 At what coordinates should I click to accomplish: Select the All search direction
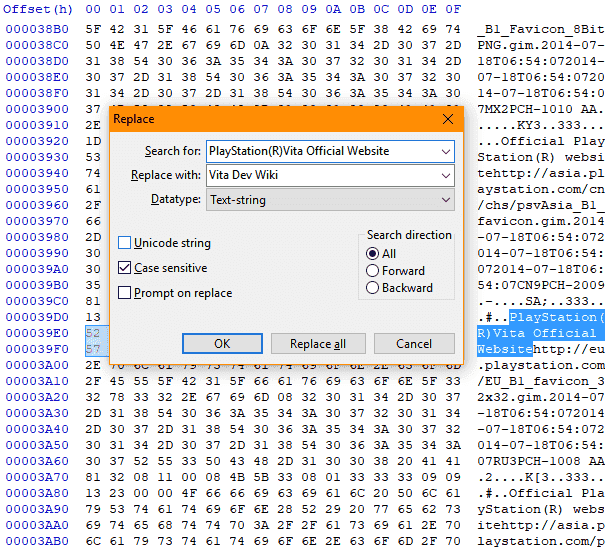point(372,254)
